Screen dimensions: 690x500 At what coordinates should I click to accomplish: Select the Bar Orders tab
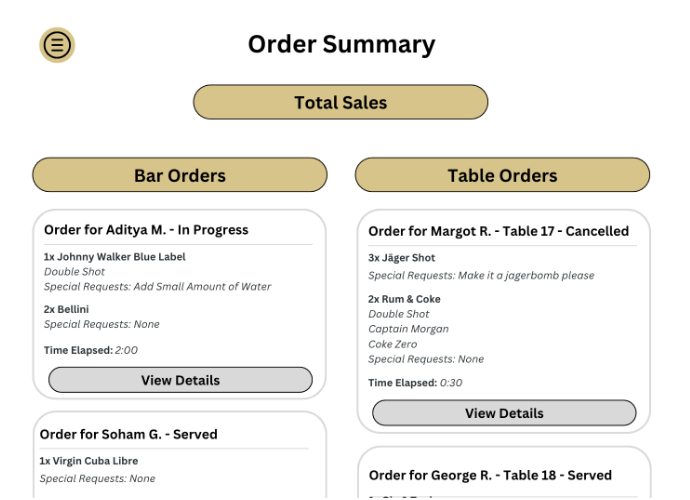tap(180, 175)
